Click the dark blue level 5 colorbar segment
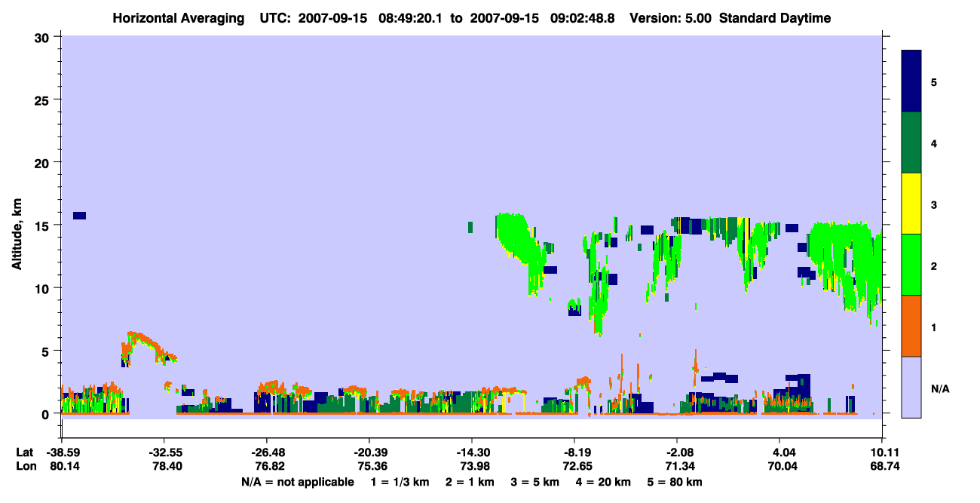Screen dimensions: 980x503 911,81
